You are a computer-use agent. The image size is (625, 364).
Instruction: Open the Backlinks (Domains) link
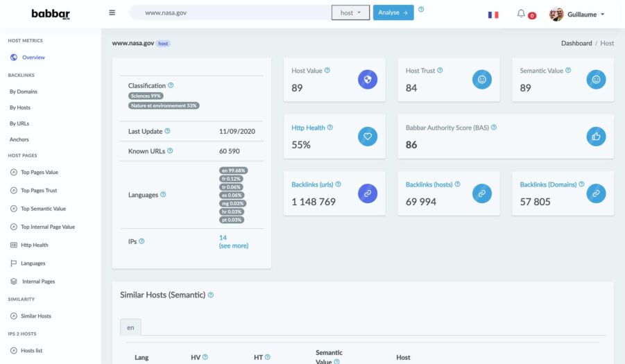[x=548, y=185]
